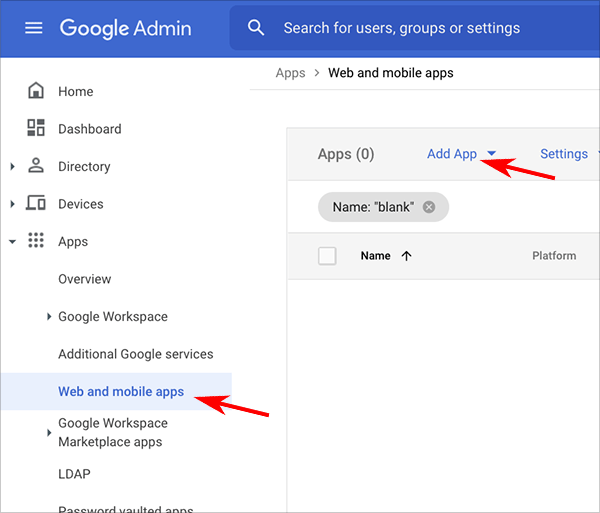Click the Directory person icon
This screenshot has width=600, height=513.
(36, 166)
